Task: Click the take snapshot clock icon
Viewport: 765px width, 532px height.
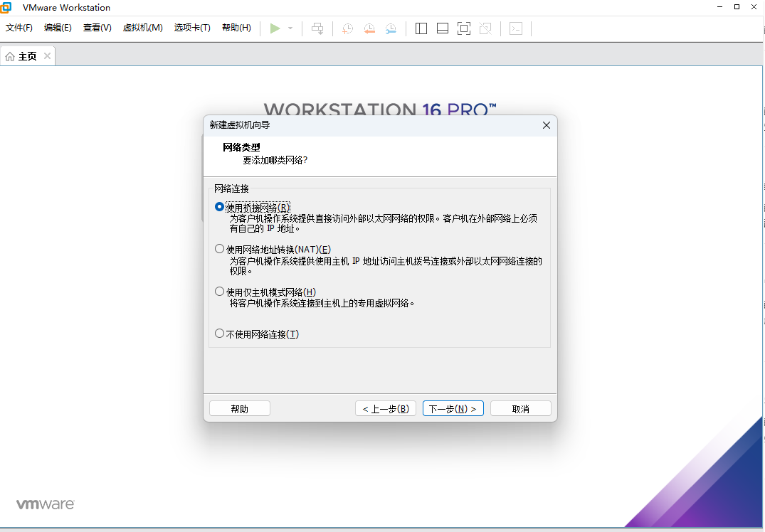Action: [x=347, y=28]
